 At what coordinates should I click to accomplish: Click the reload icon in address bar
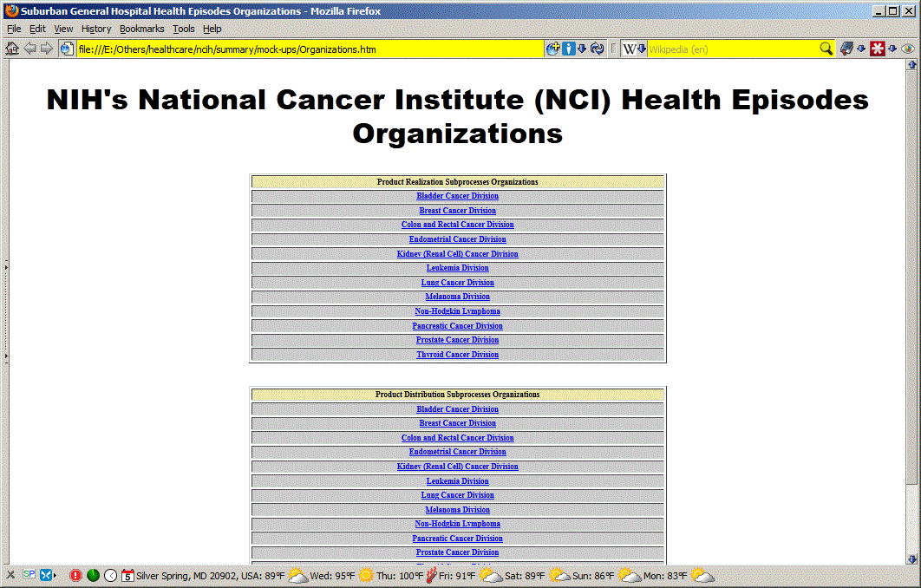click(598, 49)
